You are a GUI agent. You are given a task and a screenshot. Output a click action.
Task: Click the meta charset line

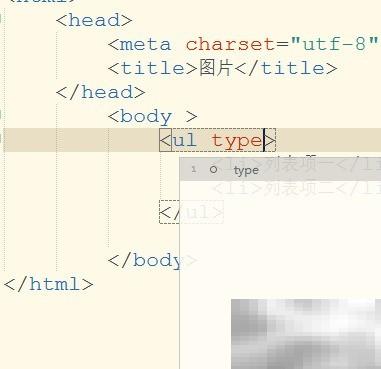[x=244, y=44]
